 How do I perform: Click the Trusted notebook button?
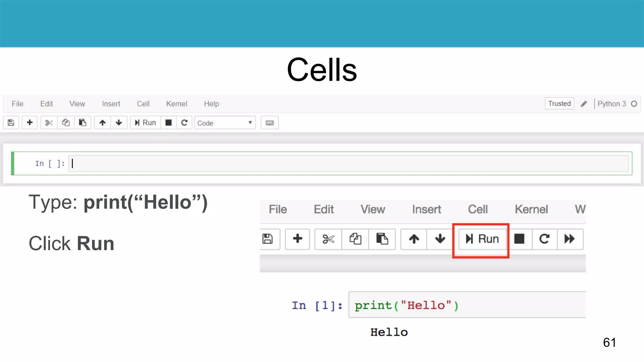pyautogui.click(x=559, y=103)
